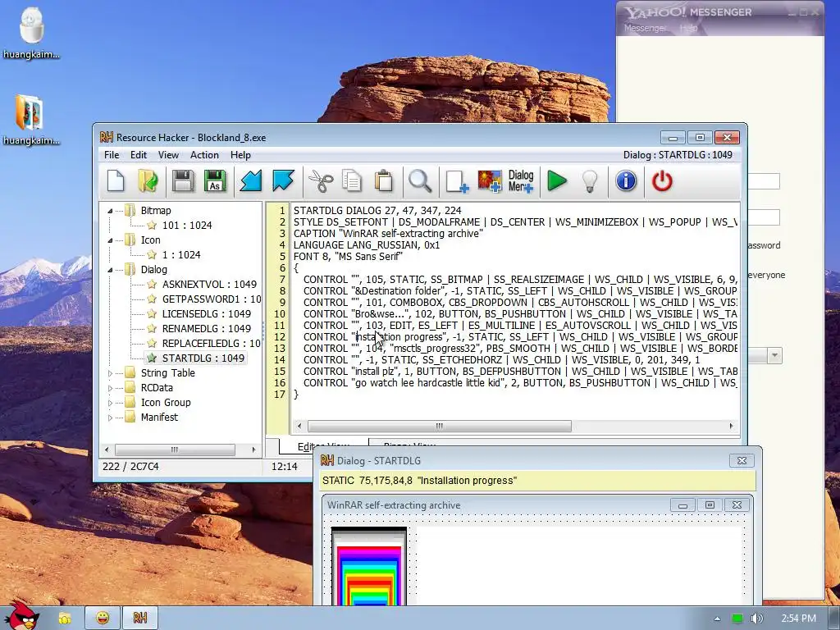The image size is (840, 630).
Task: Click the Dialog Menu add icon
Action: click(521, 181)
